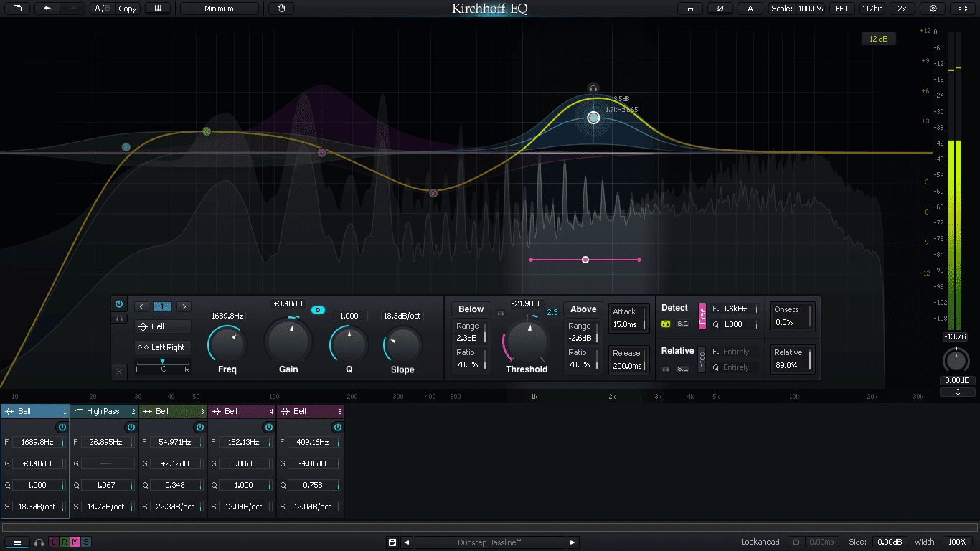980x551 pixels.
Task: Go to the previous preset with the left arrow
Action: click(x=407, y=542)
